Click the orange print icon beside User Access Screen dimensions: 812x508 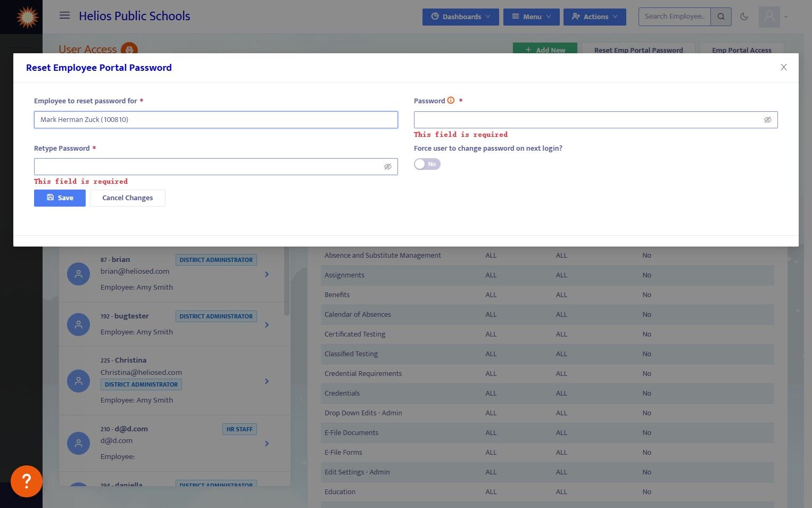pyautogui.click(x=129, y=50)
